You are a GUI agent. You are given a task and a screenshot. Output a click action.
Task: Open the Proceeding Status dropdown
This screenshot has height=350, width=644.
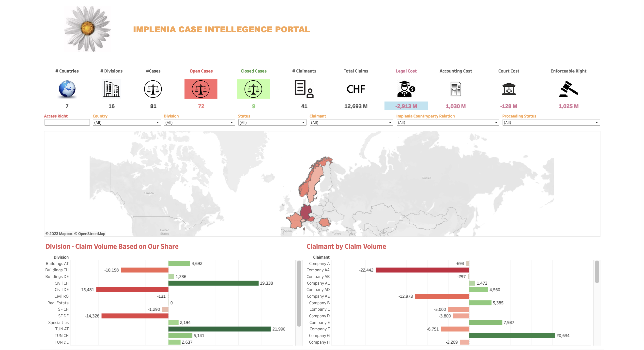551,122
